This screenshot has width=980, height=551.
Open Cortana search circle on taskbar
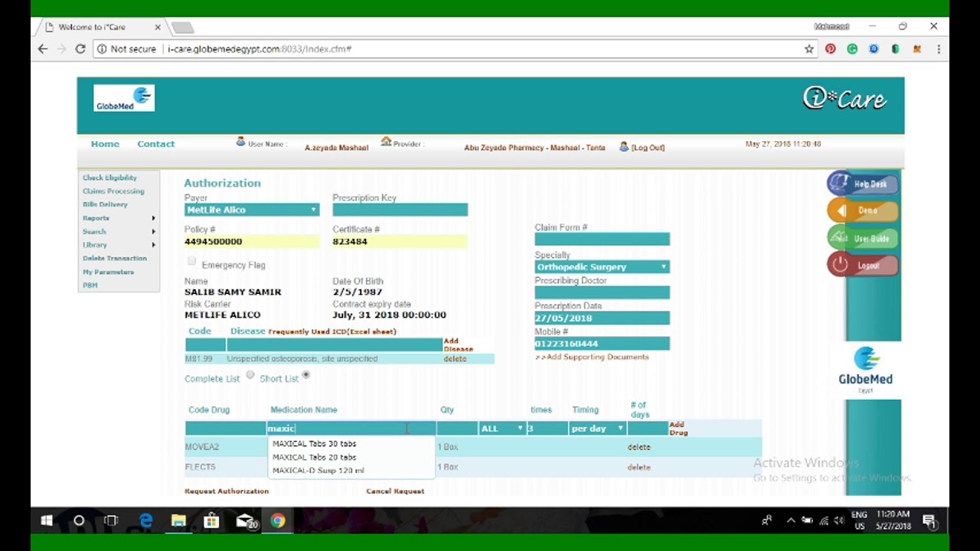[x=79, y=521]
